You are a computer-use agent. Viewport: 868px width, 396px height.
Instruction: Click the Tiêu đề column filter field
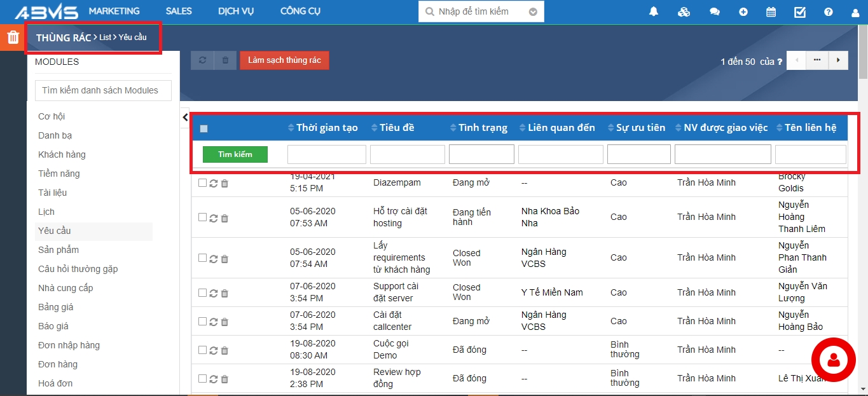click(x=407, y=154)
